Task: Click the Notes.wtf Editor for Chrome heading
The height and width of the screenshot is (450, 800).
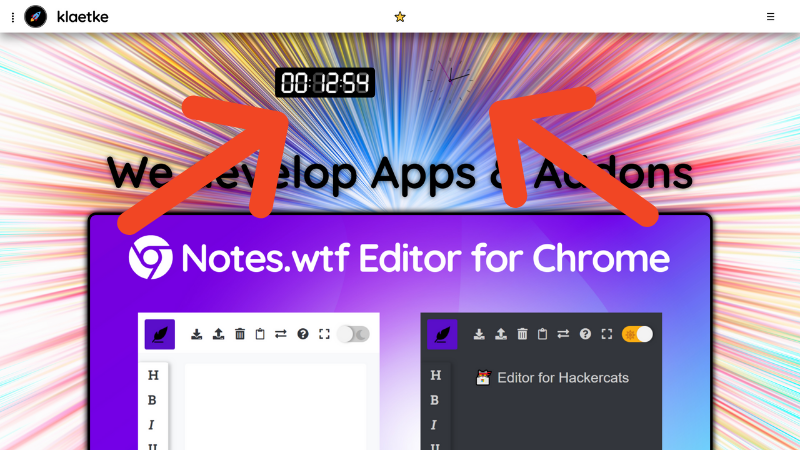Action: [x=425, y=258]
